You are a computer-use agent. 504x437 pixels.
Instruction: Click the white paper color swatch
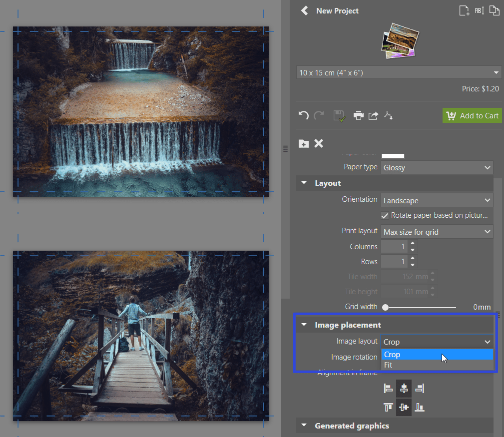pos(393,156)
